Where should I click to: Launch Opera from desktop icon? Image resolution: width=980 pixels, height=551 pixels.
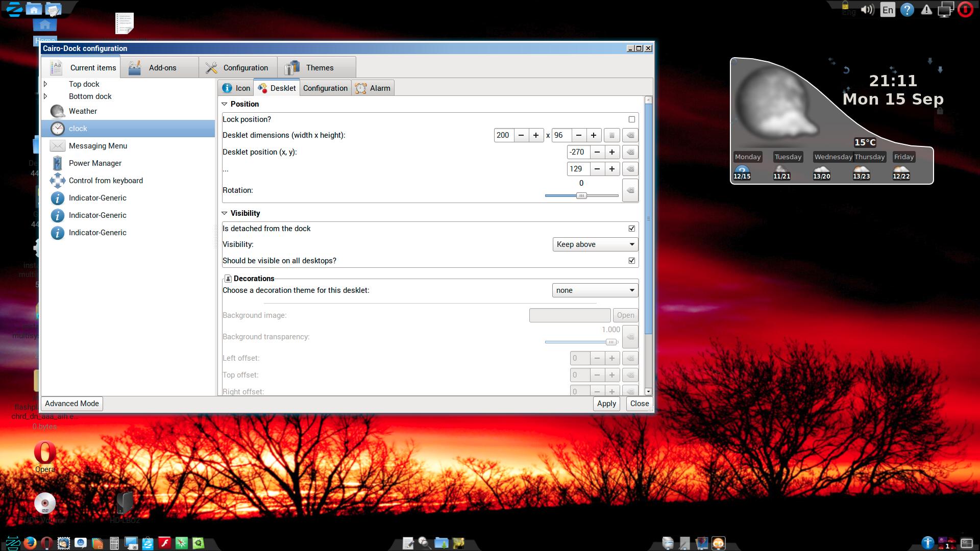pyautogui.click(x=45, y=453)
